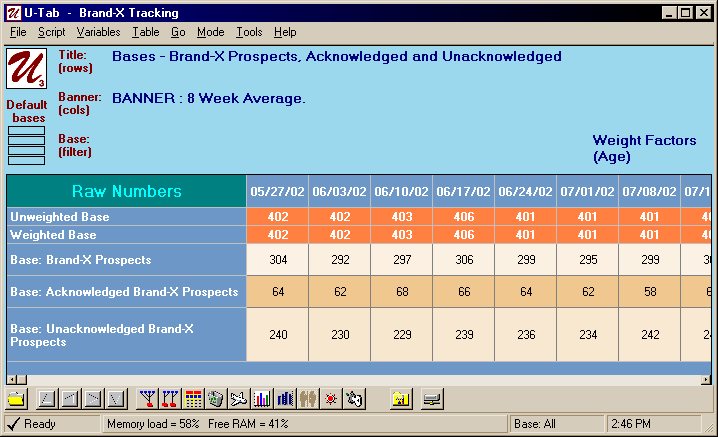Click the table title Bases - Brand-X Prospects
Image resolution: width=718 pixels, height=437 pixels.
click(337, 56)
